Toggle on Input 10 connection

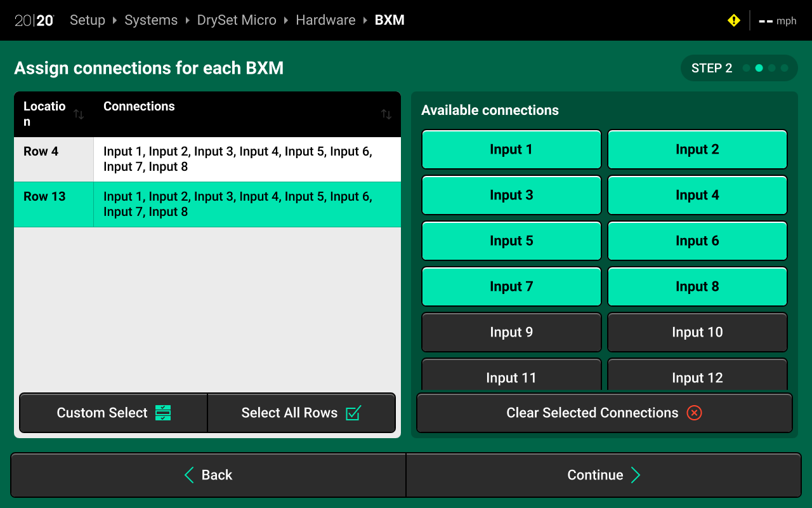click(x=697, y=332)
